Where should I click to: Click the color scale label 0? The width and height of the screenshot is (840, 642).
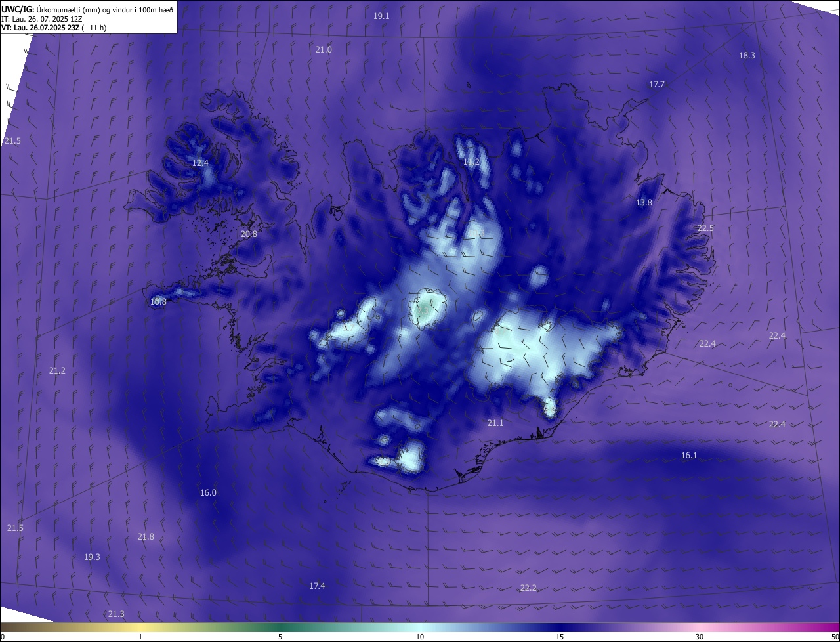pos(3,637)
